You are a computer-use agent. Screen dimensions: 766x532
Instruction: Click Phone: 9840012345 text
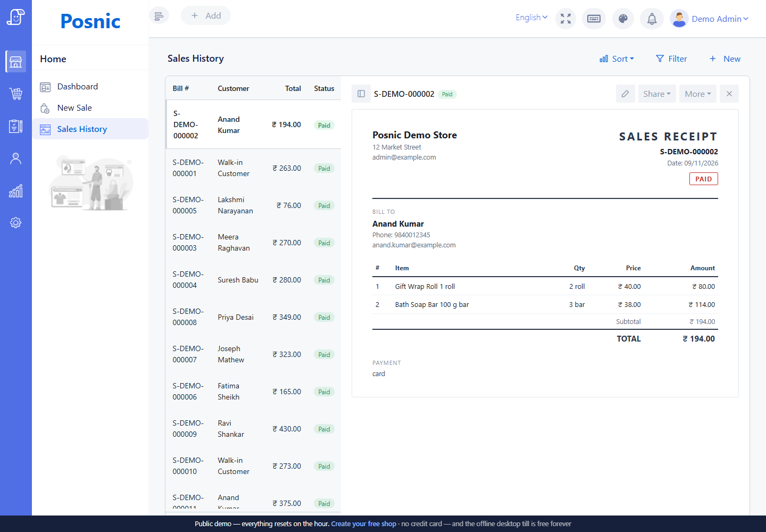(401, 235)
